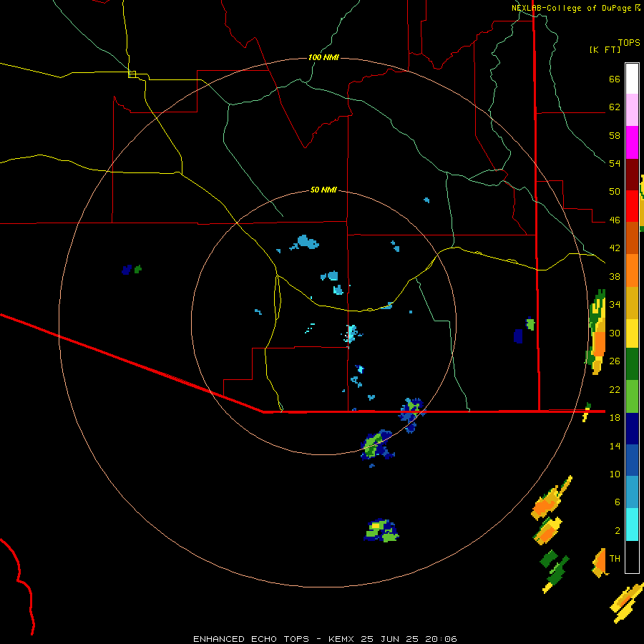Viewport: 644px width, 644px height.
Task: Click the black TH threshold legend band
Action: 632,557
